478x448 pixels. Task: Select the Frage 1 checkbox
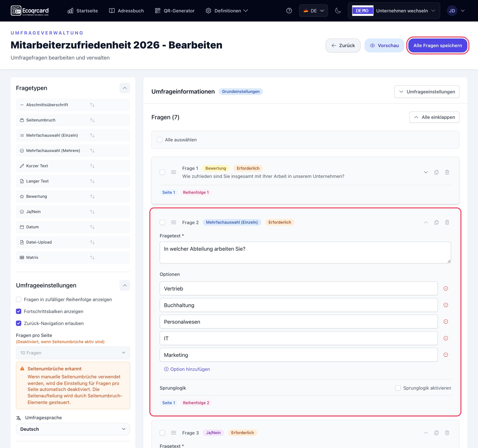point(162,172)
